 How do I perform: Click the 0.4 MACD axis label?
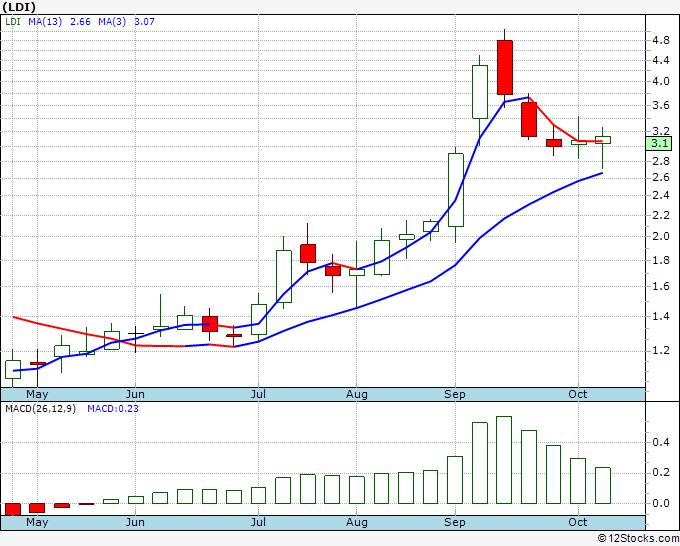point(659,442)
